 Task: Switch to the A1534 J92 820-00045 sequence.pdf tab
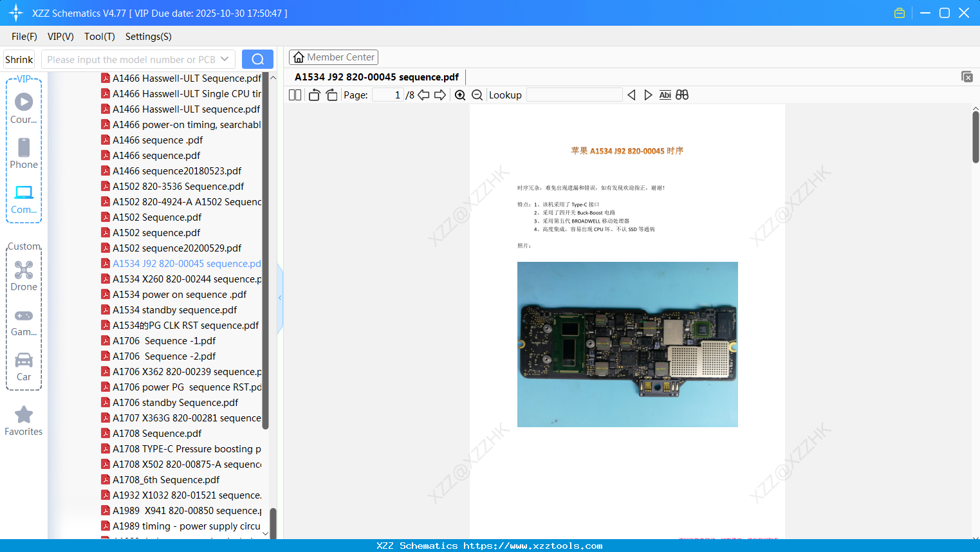pos(376,77)
